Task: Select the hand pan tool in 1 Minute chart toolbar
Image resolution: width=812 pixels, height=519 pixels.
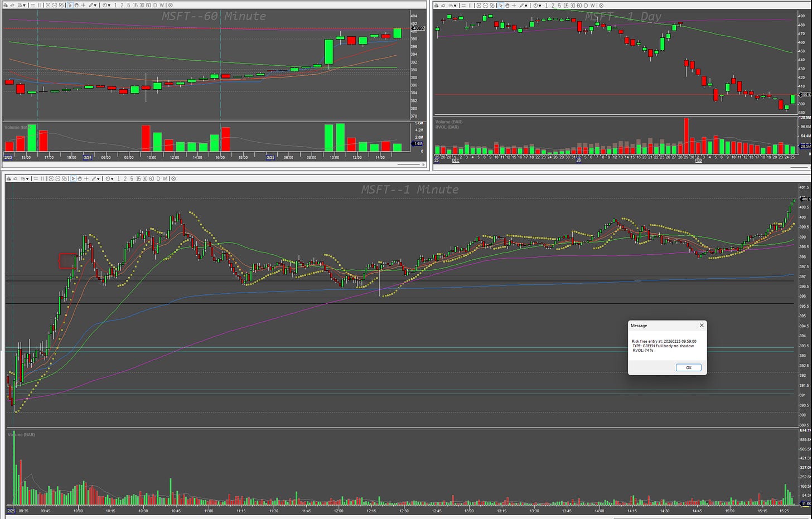Action: tap(80, 178)
